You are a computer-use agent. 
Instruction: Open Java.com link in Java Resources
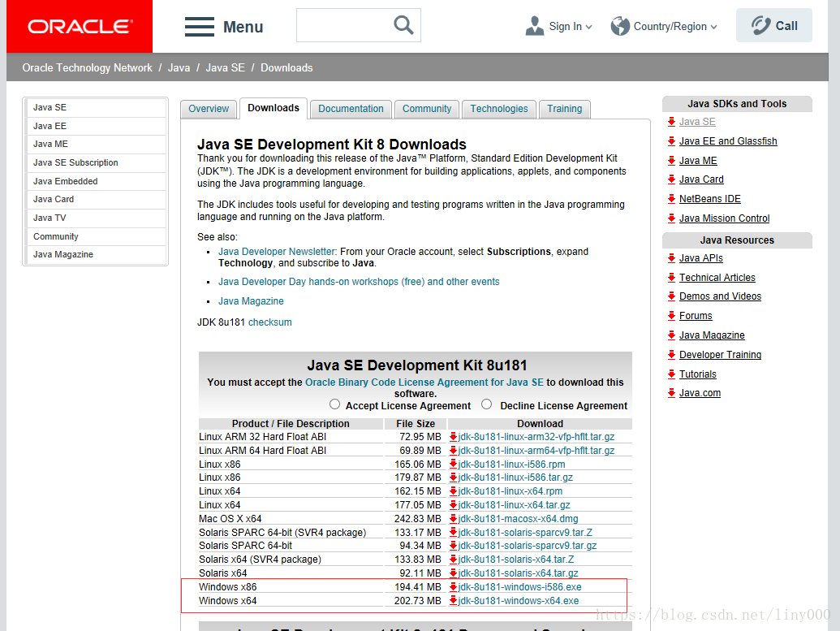pyautogui.click(x=700, y=393)
